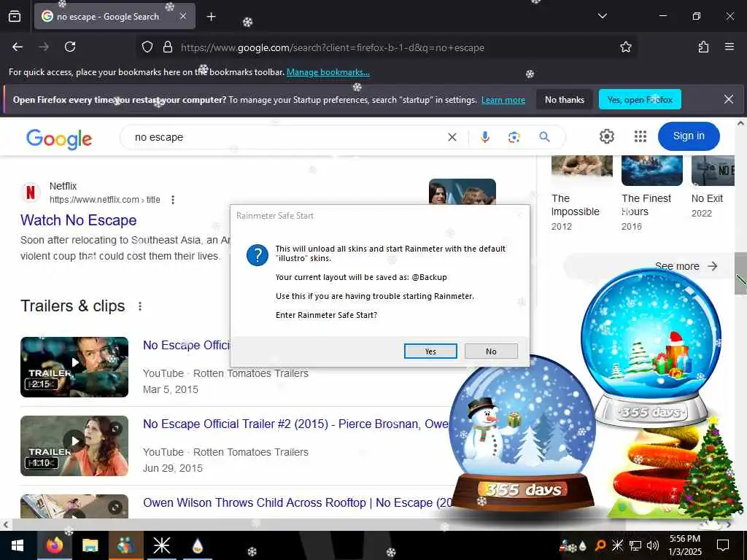Open the 'Watch No Escape' result link
The height and width of the screenshot is (560, 747).
click(79, 220)
